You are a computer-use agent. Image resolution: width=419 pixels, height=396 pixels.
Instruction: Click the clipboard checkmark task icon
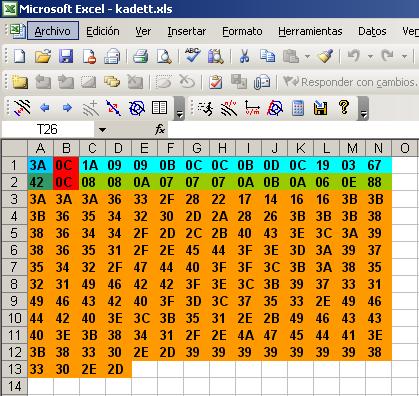(x=215, y=82)
